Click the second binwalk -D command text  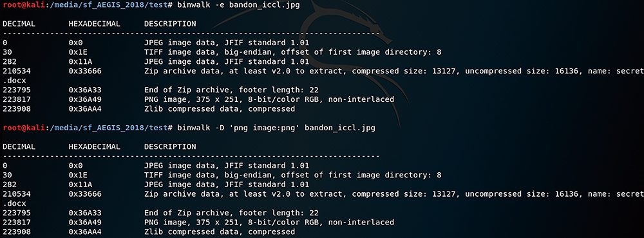tap(276, 128)
